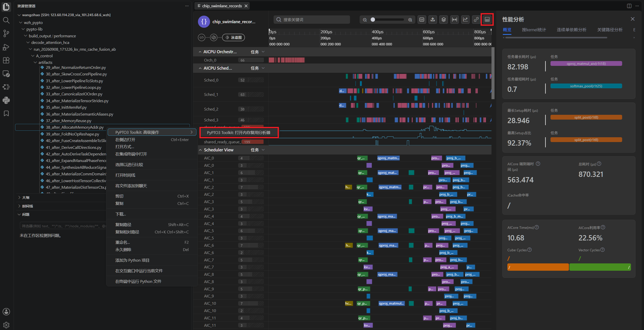644x330 pixels.
Task: Toggle the performance analysis table icon
Action: click(x=487, y=19)
